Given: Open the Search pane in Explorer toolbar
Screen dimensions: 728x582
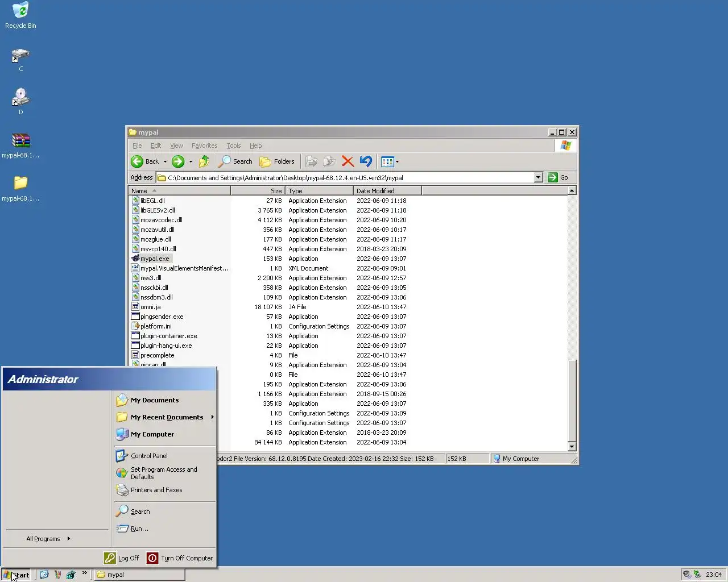Looking at the screenshot, I should (235, 161).
